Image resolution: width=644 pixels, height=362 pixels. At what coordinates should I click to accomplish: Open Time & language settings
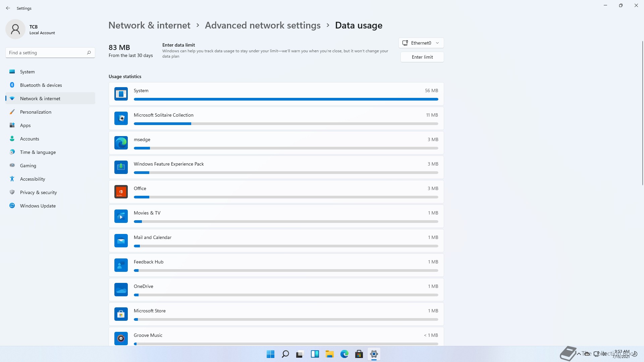point(50,152)
